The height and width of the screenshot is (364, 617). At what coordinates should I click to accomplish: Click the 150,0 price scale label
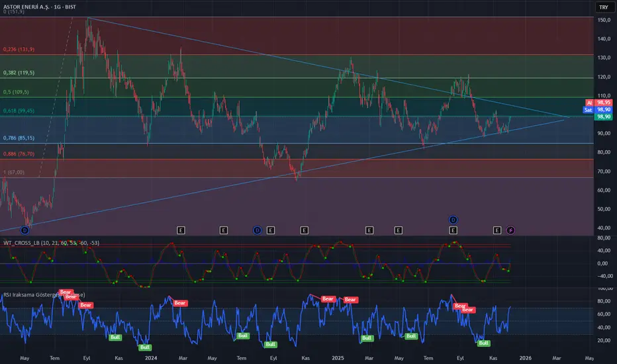(604, 20)
